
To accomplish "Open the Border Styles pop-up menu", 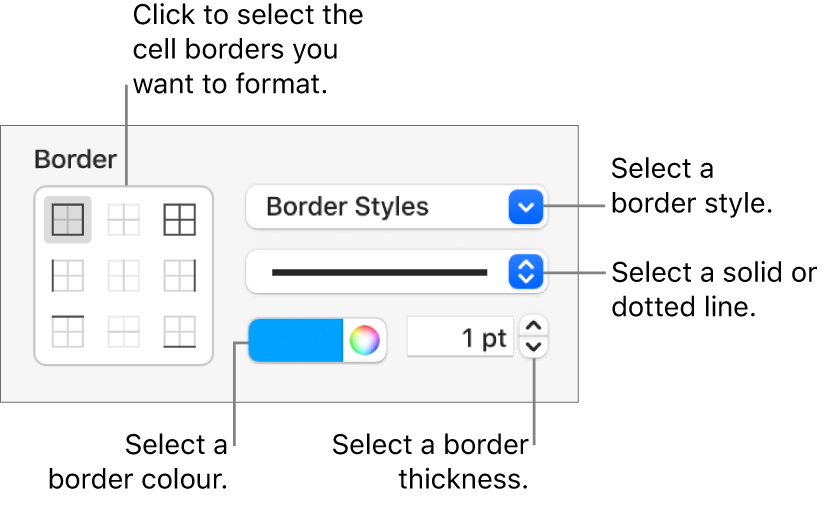I will pos(396,208).
